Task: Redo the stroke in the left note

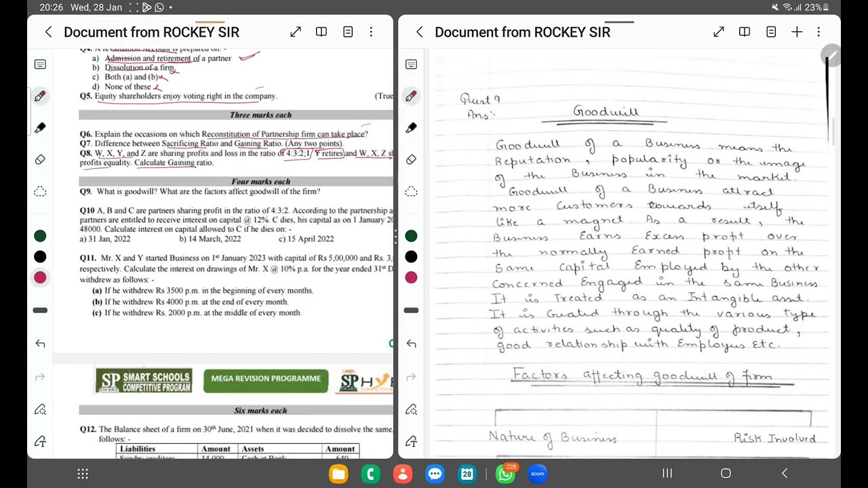Action: click(40, 377)
